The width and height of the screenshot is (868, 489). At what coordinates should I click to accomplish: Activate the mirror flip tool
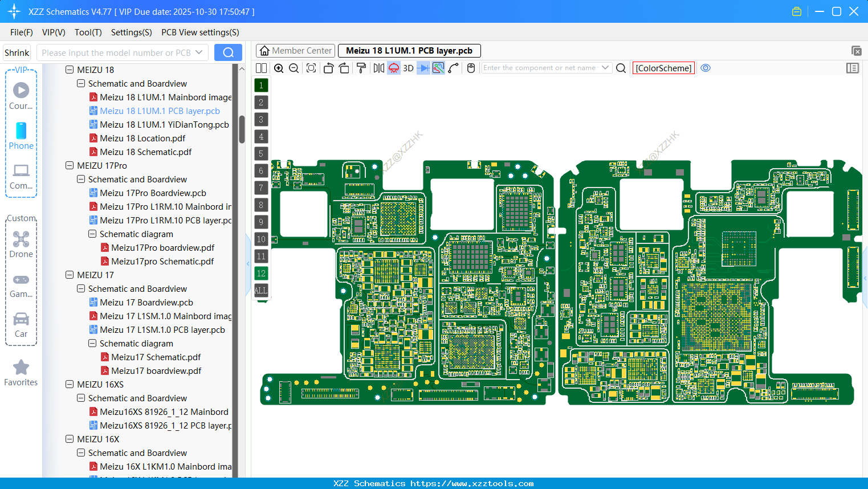tap(378, 68)
